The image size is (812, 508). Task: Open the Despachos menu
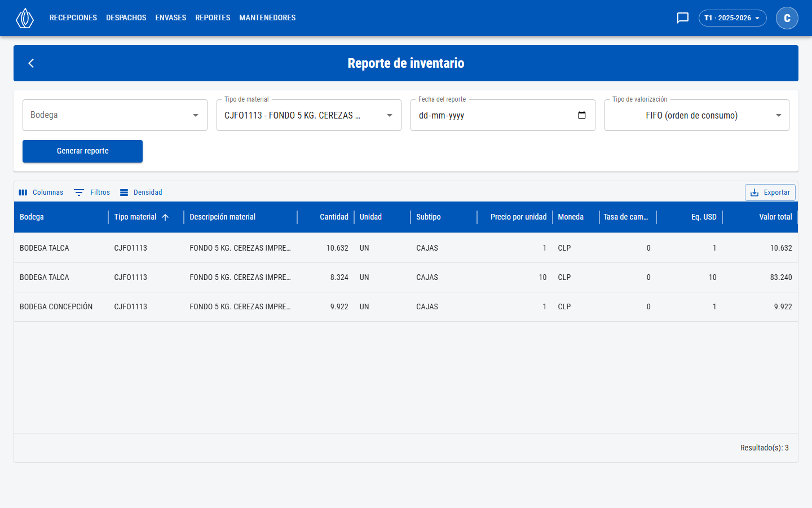point(126,18)
